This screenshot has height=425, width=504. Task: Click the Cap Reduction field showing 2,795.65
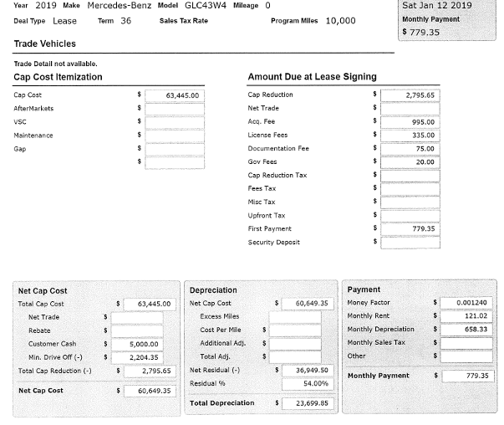(x=410, y=95)
